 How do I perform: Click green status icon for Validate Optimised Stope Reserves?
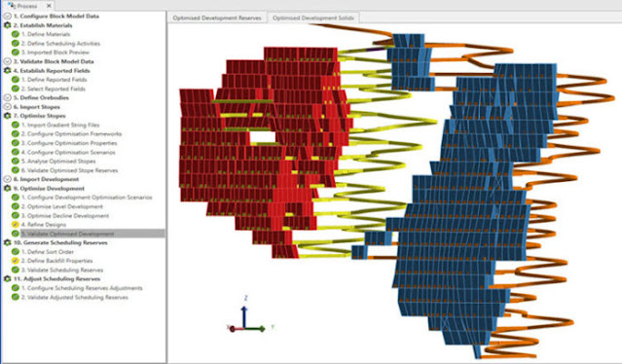(16, 170)
